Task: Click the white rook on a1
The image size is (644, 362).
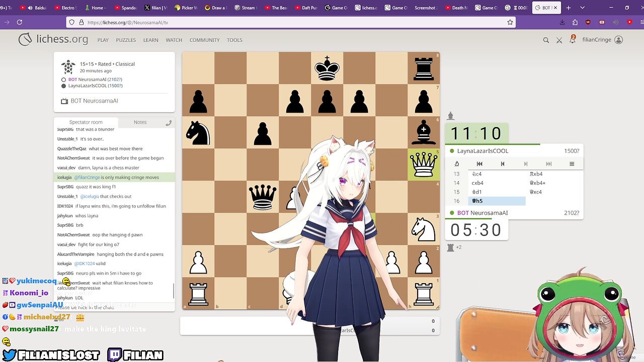Action: point(198,293)
